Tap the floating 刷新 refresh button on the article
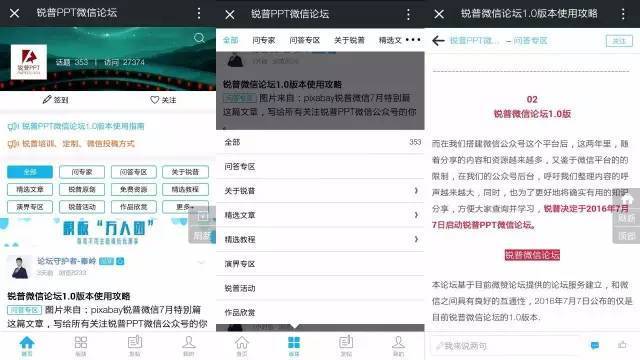The width and height of the screenshot is (640, 360). tap(627, 218)
